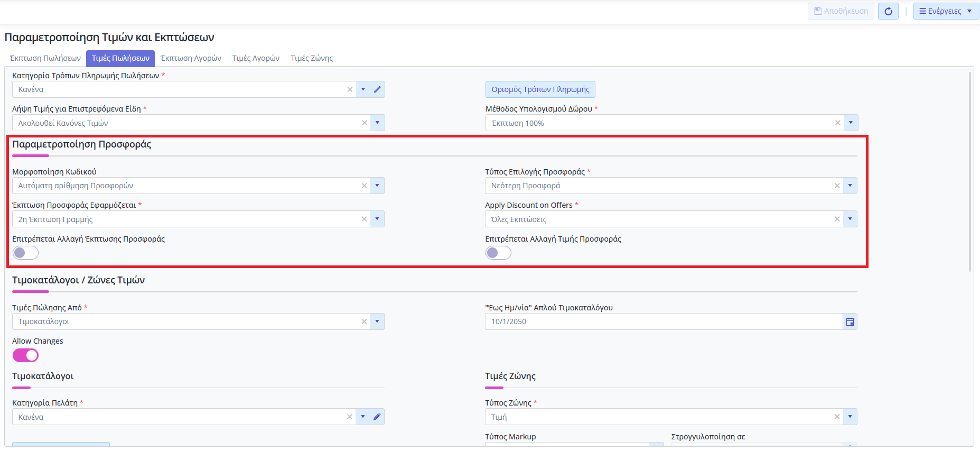Click pencil edit icon for Κατηγορία Πελάτη

click(377, 417)
